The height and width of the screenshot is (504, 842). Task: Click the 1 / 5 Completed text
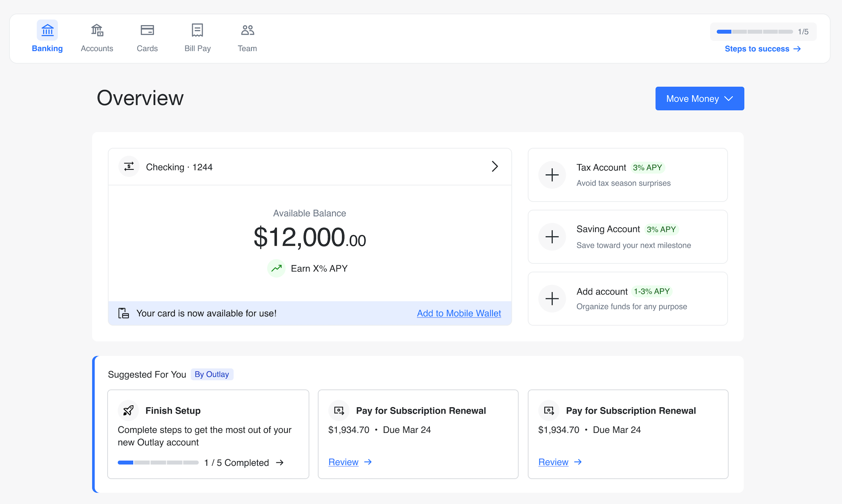(237, 463)
